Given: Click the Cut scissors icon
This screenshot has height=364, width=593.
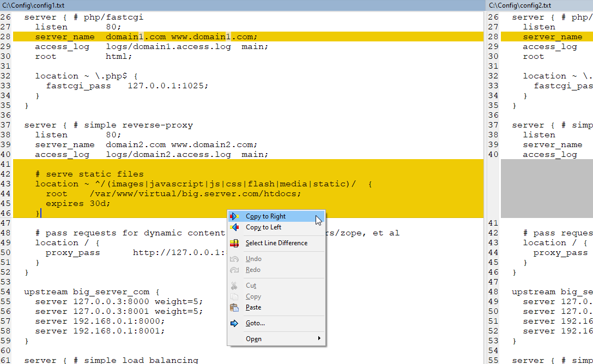Looking at the screenshot, I should tap(234, 286).
